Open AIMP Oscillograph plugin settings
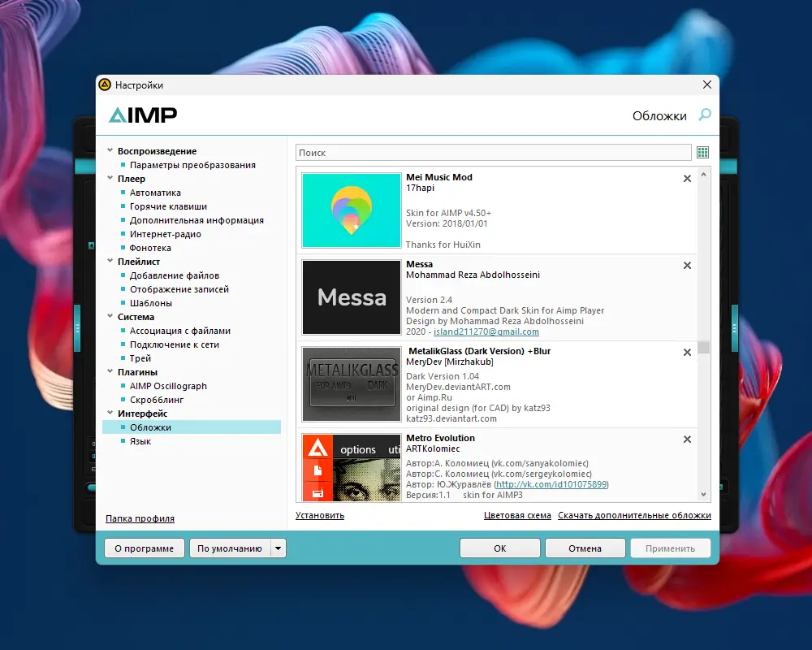 [168, 386]
